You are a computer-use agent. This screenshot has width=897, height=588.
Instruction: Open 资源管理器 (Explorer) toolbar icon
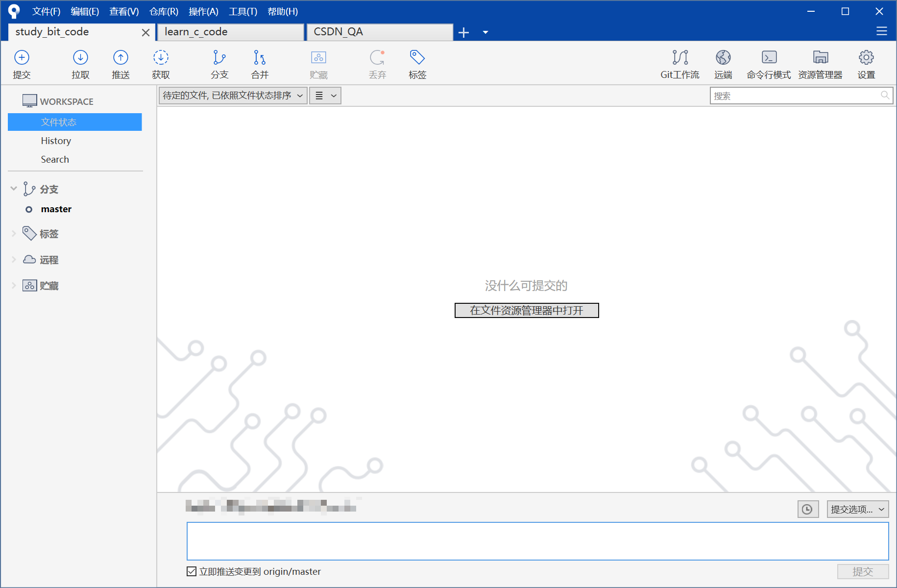pyautogui.click(x=820, y=64)
